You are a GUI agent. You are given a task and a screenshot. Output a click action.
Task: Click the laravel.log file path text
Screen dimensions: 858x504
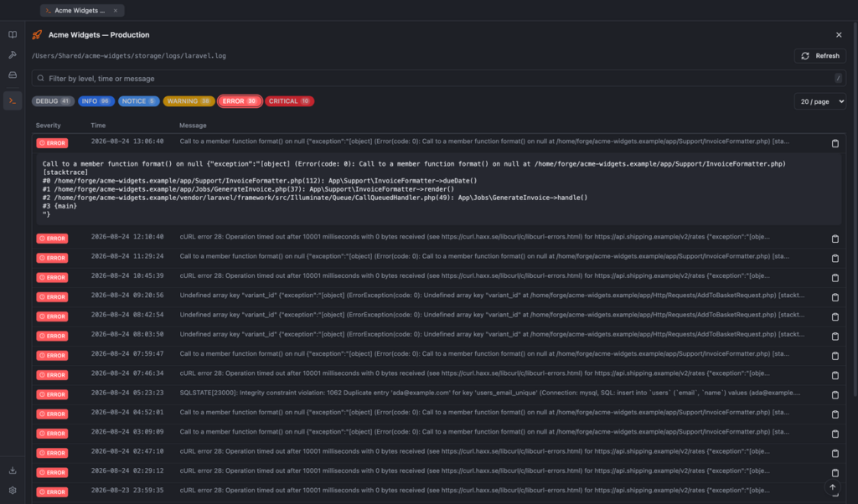click(128, 56)
